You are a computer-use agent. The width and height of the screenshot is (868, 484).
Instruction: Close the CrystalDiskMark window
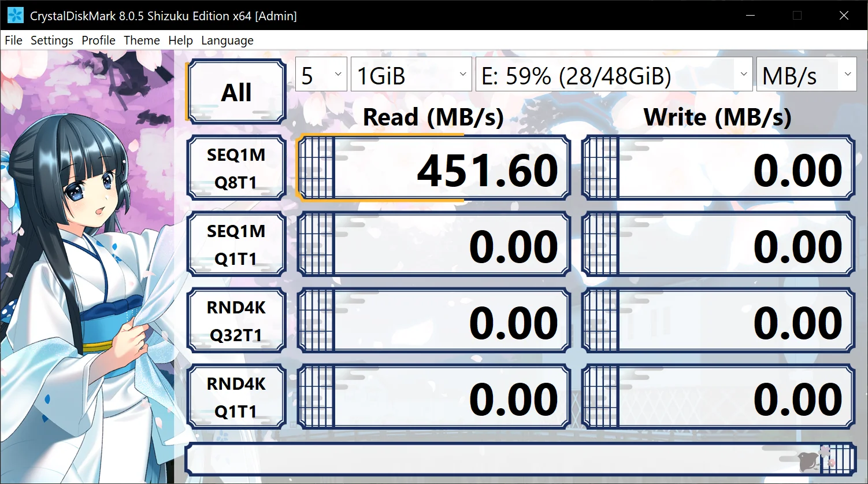click(x=844, y=16)
